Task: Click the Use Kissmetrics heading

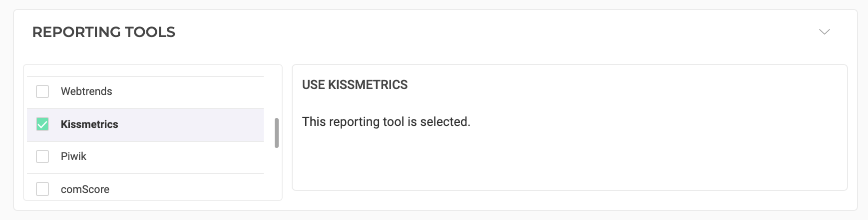Action: point(355,85)
